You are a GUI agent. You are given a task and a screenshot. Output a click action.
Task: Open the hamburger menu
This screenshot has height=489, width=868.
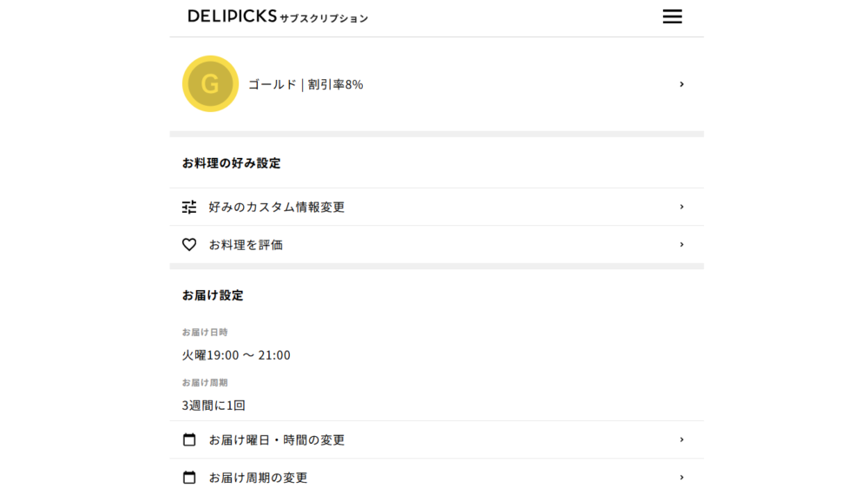click(672, 17)
